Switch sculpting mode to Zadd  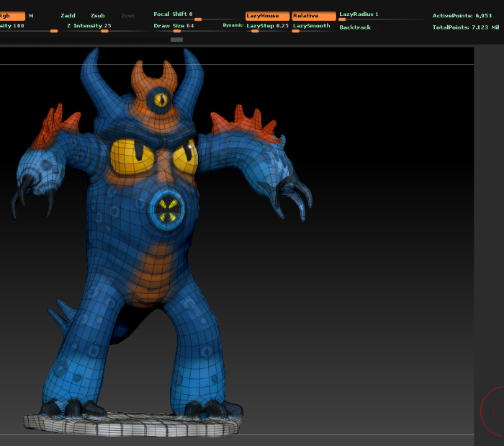(x=68, y=16)
